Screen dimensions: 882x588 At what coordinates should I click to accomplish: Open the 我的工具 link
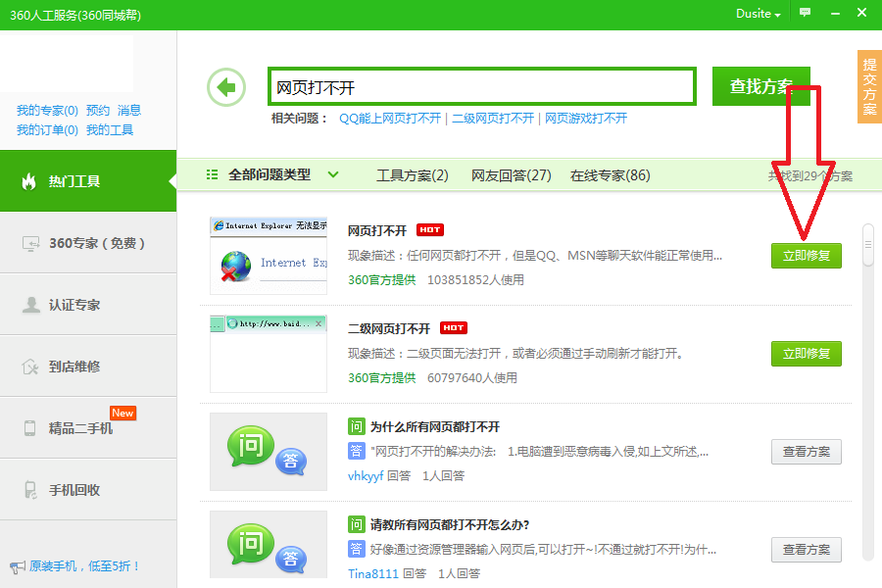tap(110, 130)
